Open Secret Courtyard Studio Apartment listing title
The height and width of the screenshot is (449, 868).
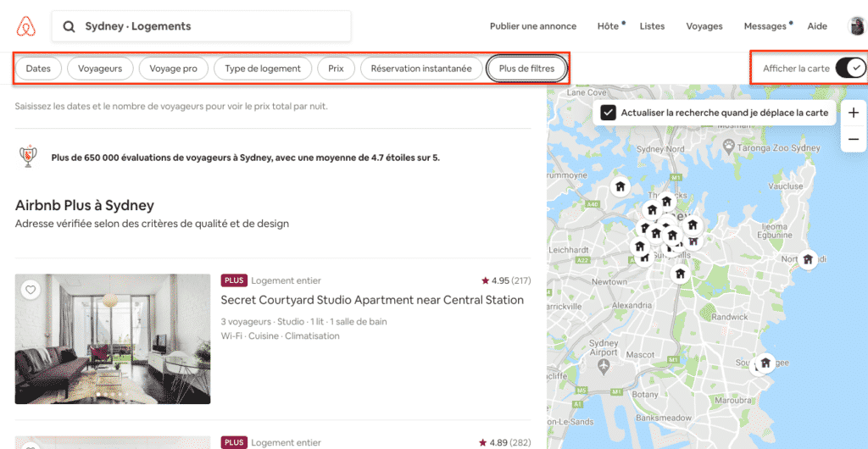pos(372,300)
